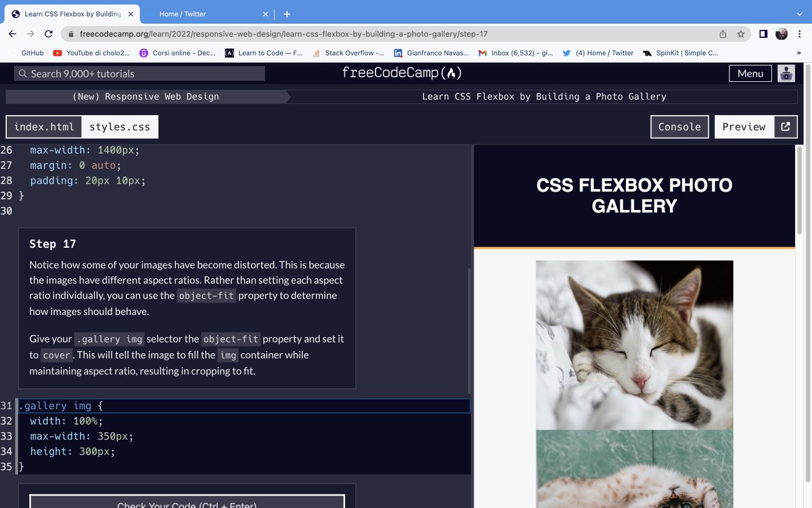The height and width of the screenshot is (508, 812).
Task: Open the LinkedIn Gianfranco Navas bookmark
Action: (431, 53)
